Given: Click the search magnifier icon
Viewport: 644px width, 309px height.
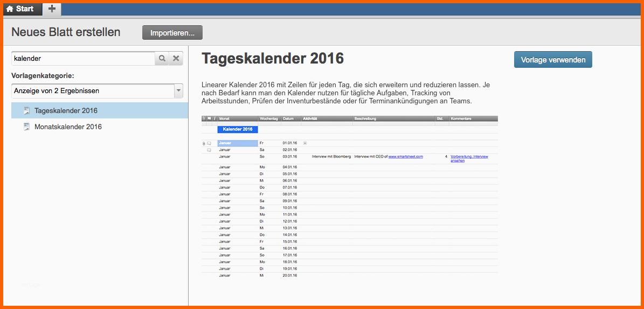Looking at the screenshot, I should pos(162,59).
